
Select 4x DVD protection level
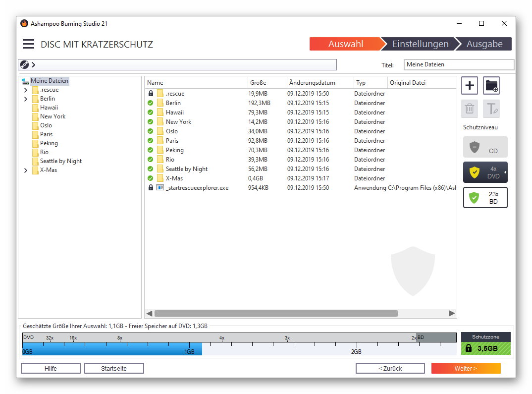point(485,172)
